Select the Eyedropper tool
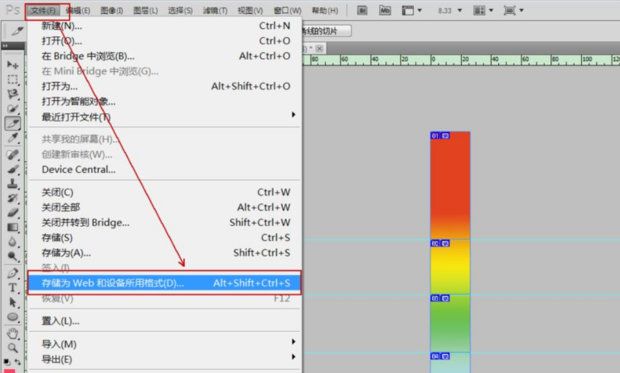 [13, 138]
